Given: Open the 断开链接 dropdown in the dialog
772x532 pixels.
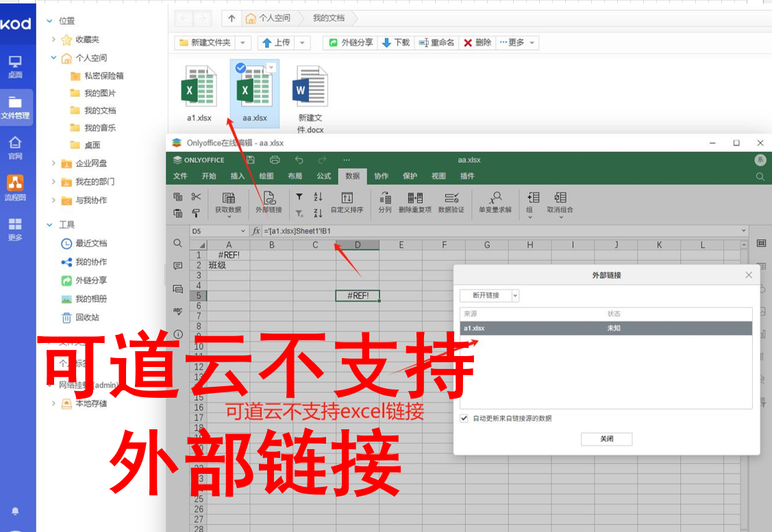Looking at the screenshot, I should 515,296.
